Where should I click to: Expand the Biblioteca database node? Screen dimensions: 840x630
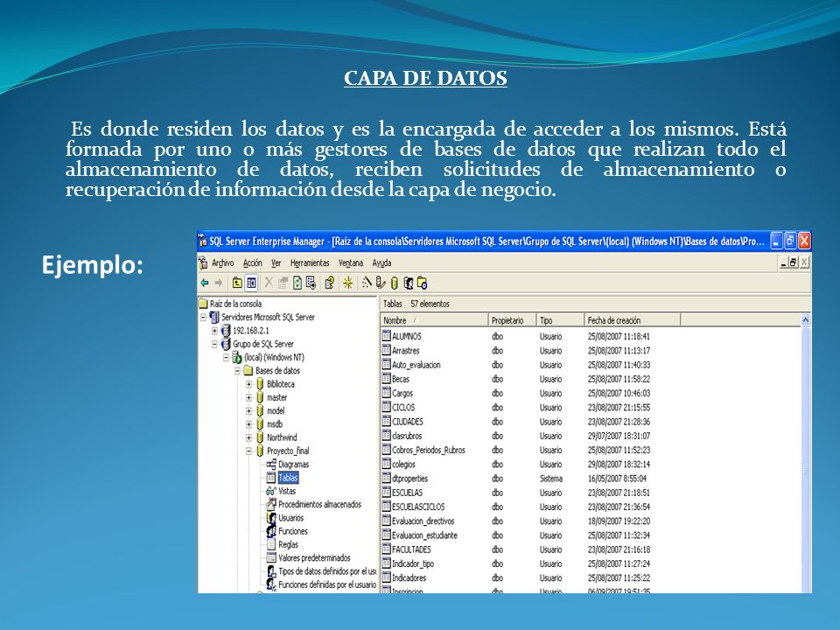[248, 384]
